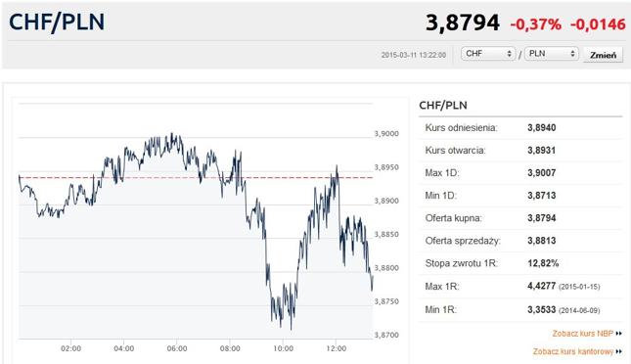631x364 pixels.
Task: Click the 06:00 label on chart time axis
Action: click(x=177, y=348)
